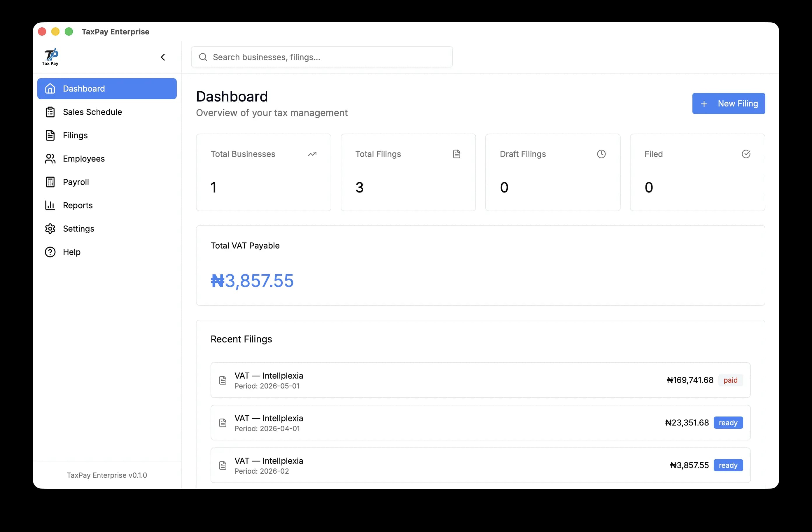Viewport: 812px width, 532px height.
Task: Click the Reports bar chart icon
Action: (x=50, y=205)
